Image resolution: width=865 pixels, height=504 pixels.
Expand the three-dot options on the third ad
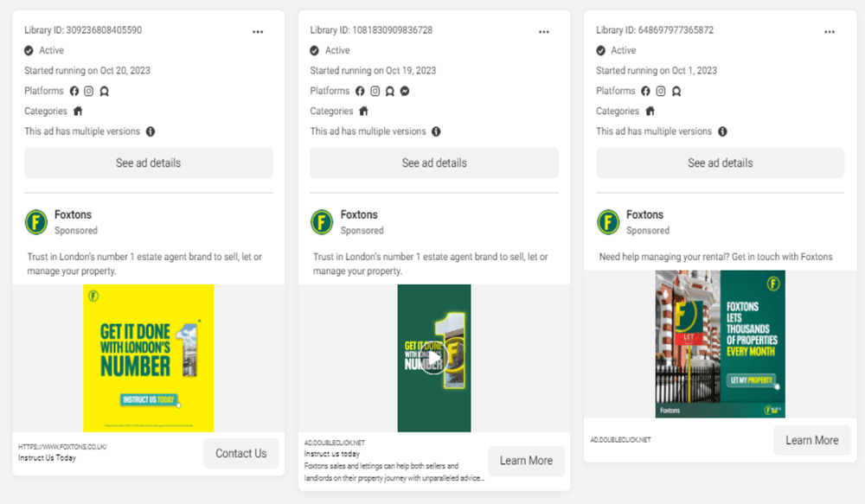(830, 31)
